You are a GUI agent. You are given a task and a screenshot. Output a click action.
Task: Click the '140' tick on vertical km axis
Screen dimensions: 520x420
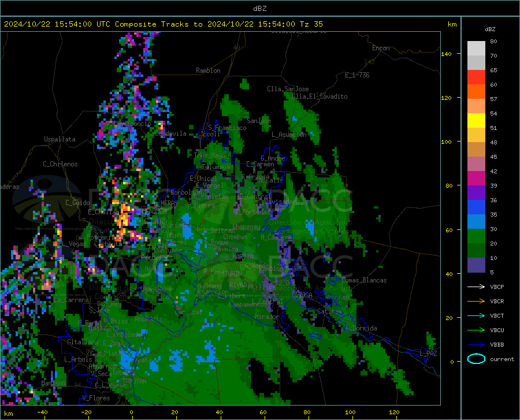[446, 54]
